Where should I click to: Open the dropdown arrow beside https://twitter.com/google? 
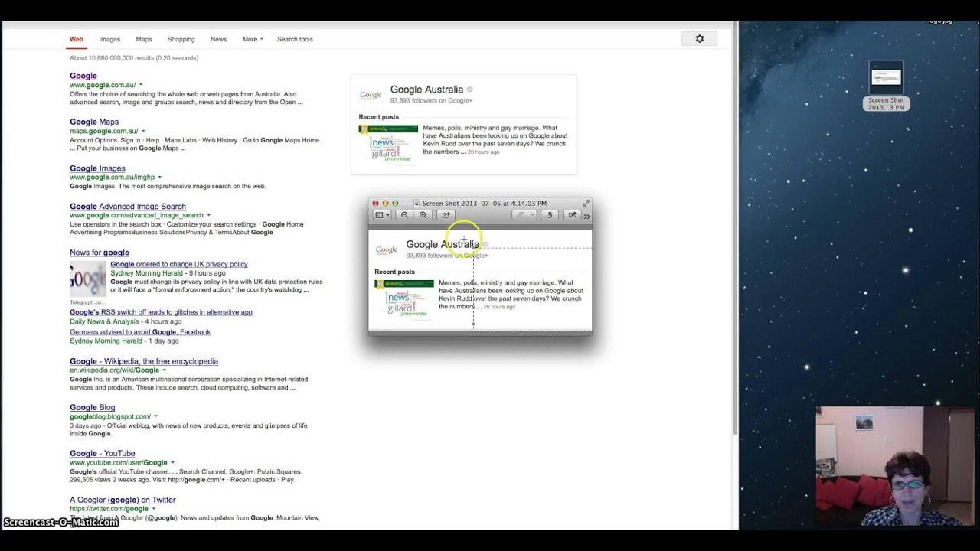pyautogui.click(x=153, y=509)
